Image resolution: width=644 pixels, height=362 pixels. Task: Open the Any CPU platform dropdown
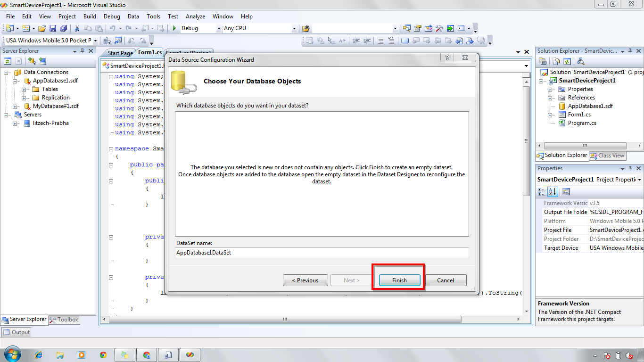[294, 28]
